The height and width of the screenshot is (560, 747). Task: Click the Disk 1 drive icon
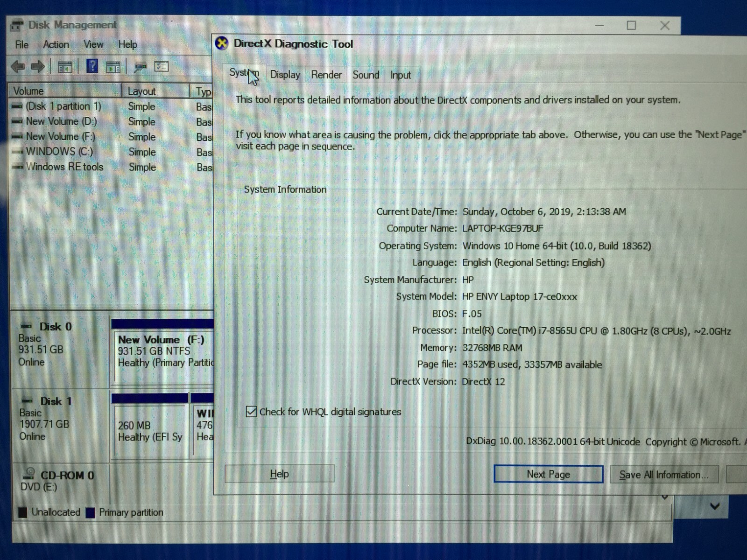coord(28,400)
